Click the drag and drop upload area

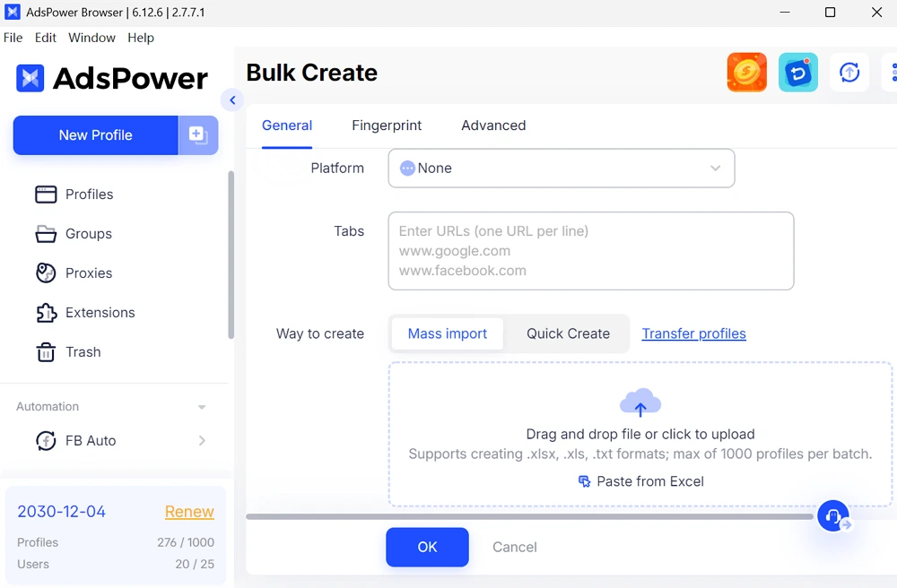[640, 435]
